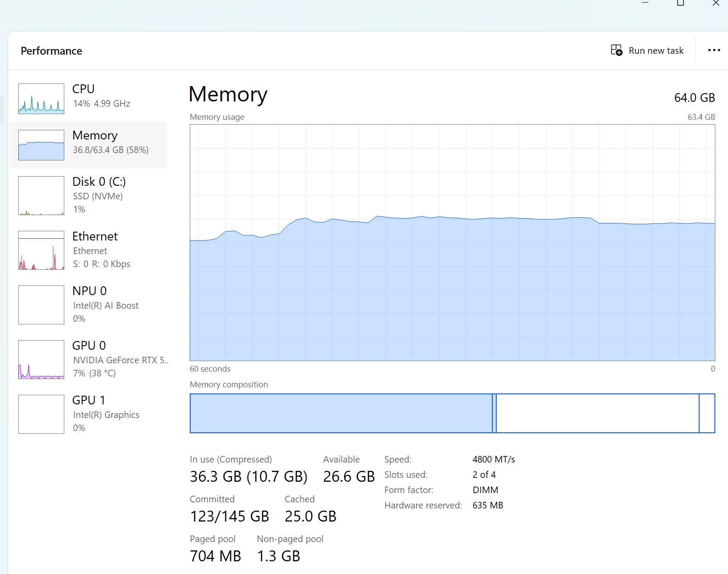728x574 pixels.
Task: Click the in-use segment of memory composition bar
Action: coord(341,414)
